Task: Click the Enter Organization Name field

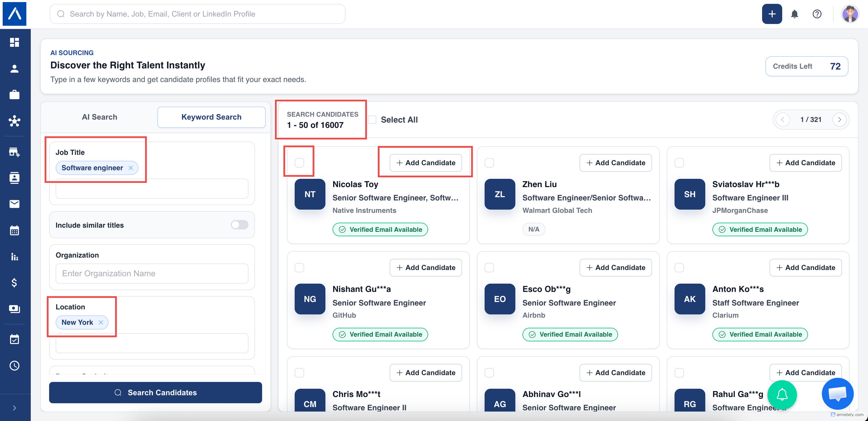Action: coord(152,273)
